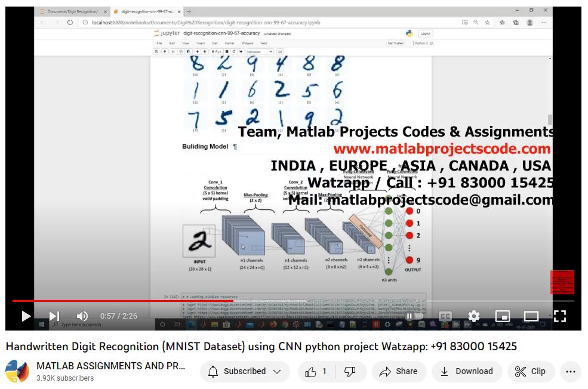Skip to the next video

click(x=54, y=316)
